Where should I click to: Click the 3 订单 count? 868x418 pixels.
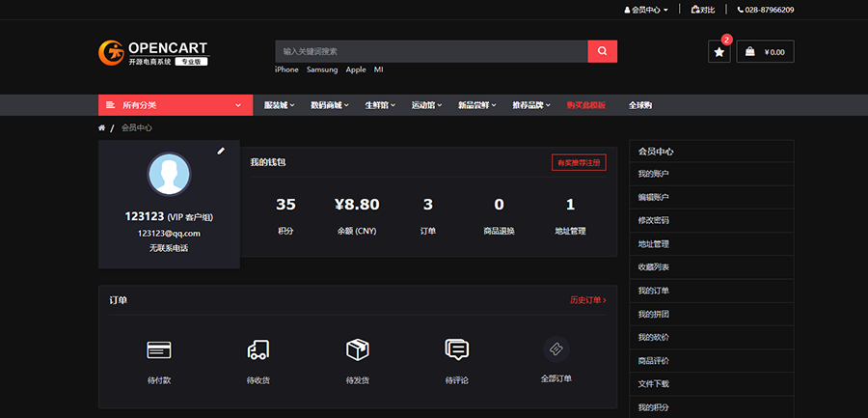[428, 205]
